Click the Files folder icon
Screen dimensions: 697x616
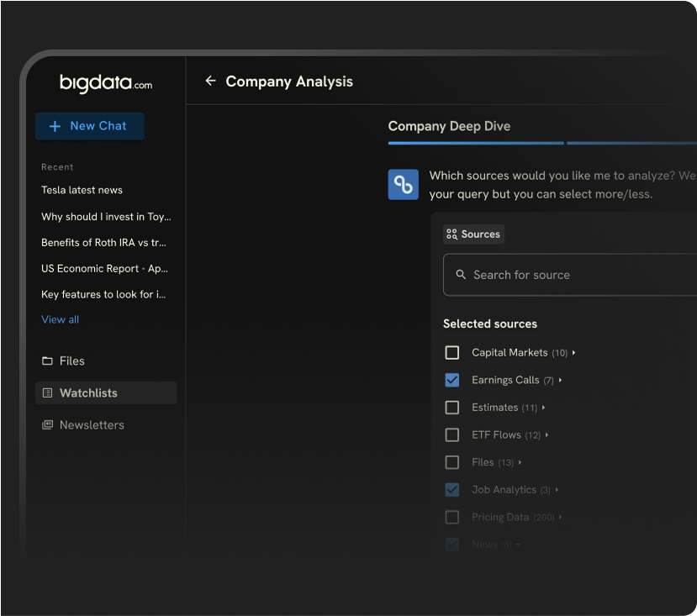click(47, 361)
